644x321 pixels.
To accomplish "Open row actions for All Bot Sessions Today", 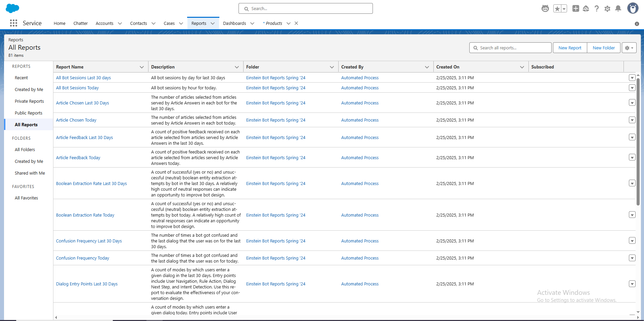I will (632, 88).
